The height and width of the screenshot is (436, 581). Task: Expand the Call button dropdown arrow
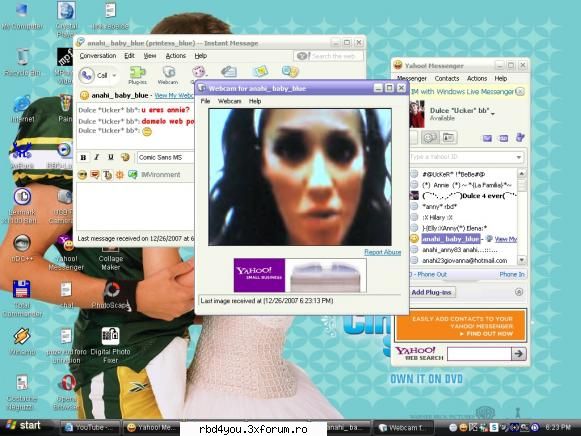click(x=114, y=76)
